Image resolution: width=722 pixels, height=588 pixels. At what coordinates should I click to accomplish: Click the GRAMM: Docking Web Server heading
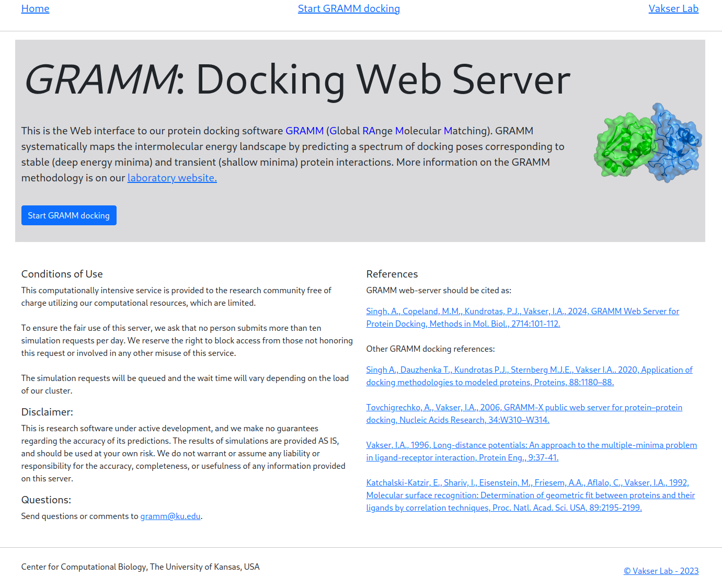click(297, 80)
